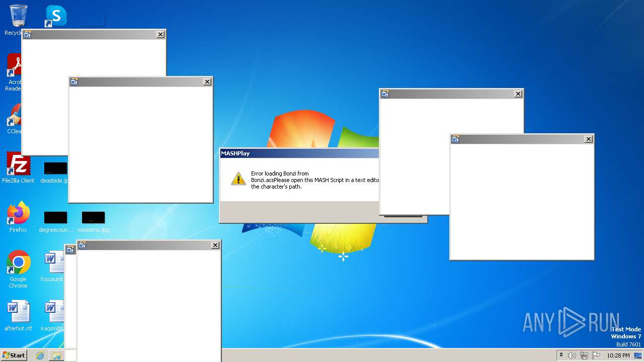Click the MASHPlay dialog title bar
Screen dimensions: 644x362
pos(299,153)
